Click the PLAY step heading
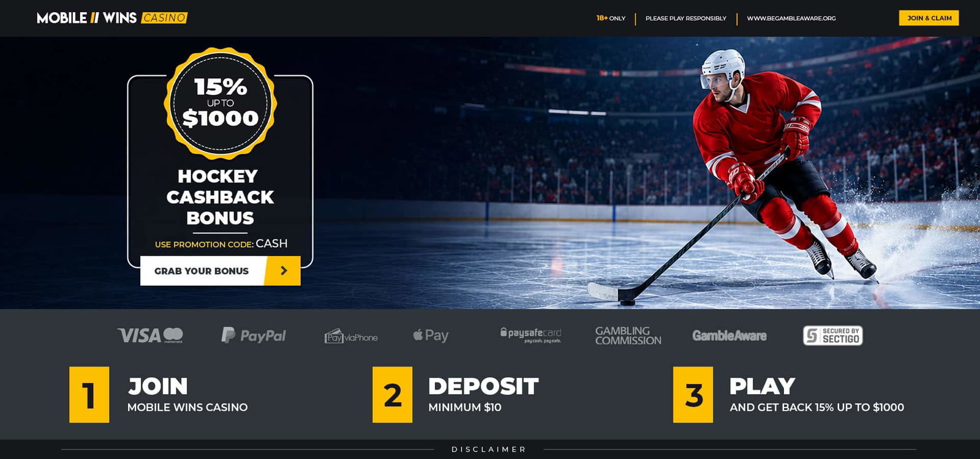Screen dimensions: 980x459 tap(763, 386)
